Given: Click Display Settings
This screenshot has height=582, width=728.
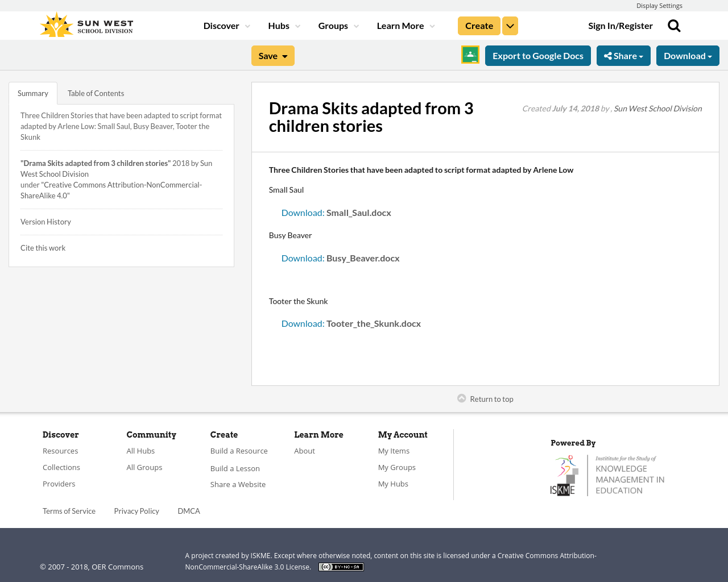Looking at the screenshot, I should (659, 5).
